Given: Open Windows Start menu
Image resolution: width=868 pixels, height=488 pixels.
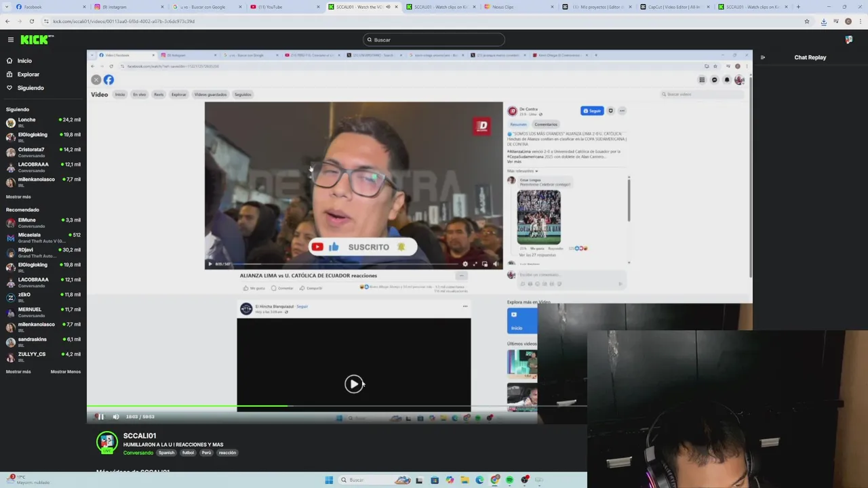Looking at the screenshot, I should click(x=329, y=480).
